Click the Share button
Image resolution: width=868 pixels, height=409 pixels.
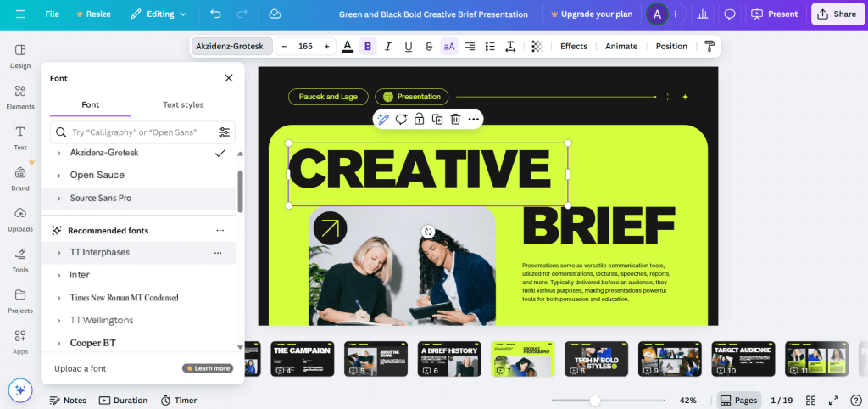(x=837, y=14)
